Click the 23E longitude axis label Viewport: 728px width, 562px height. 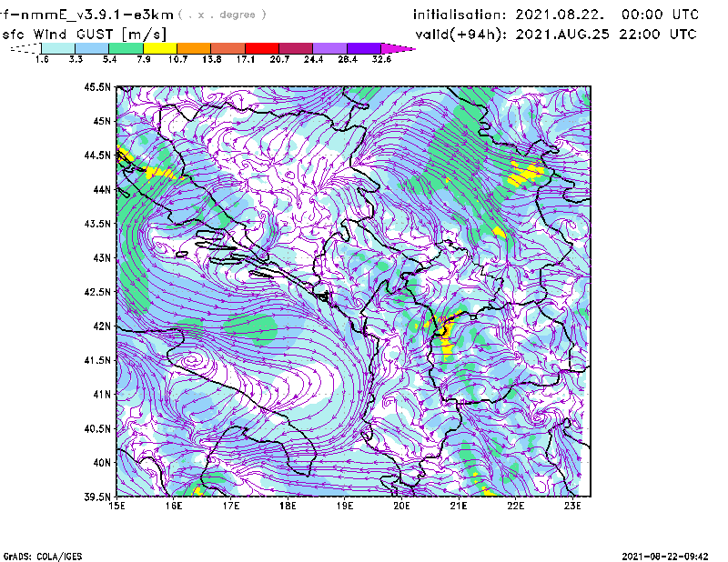[x=572, y=506]
